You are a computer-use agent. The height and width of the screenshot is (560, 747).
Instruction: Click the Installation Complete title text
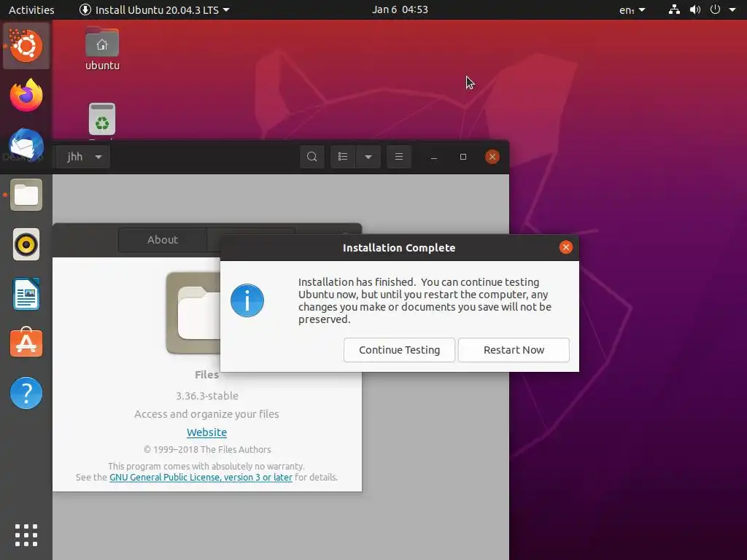399,248
